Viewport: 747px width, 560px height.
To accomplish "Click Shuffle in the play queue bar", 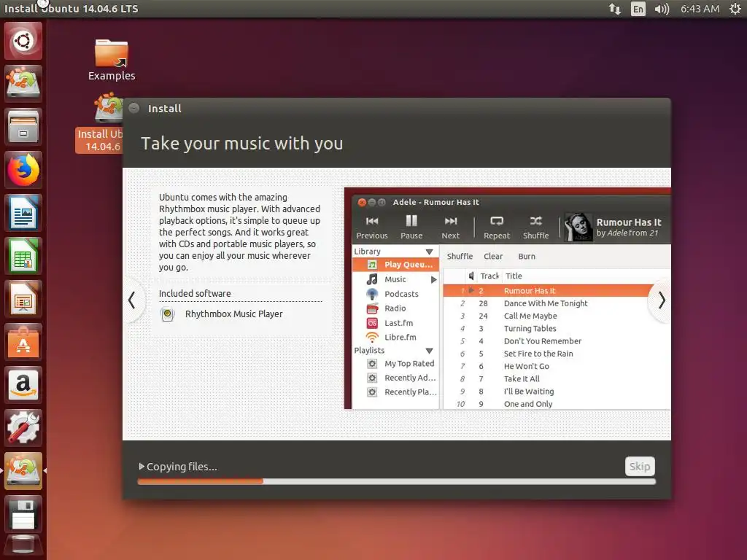I will click(460, 256).
